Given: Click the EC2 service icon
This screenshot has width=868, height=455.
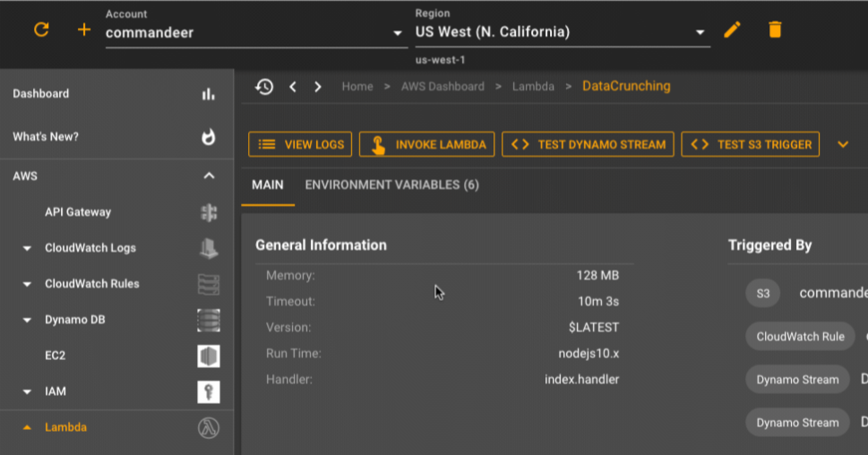Looking at the screenshot, I should (x=209, y=356).
